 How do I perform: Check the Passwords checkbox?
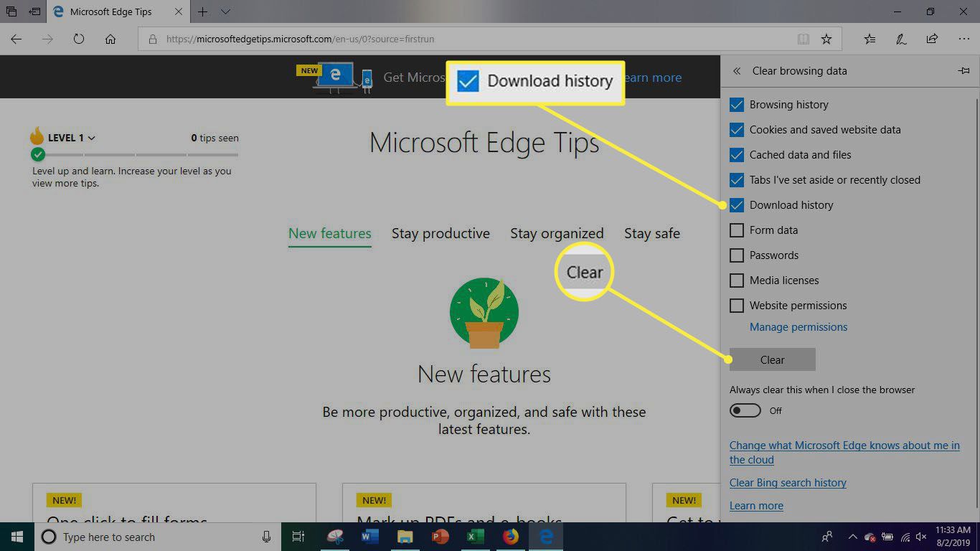pos(737,255)
